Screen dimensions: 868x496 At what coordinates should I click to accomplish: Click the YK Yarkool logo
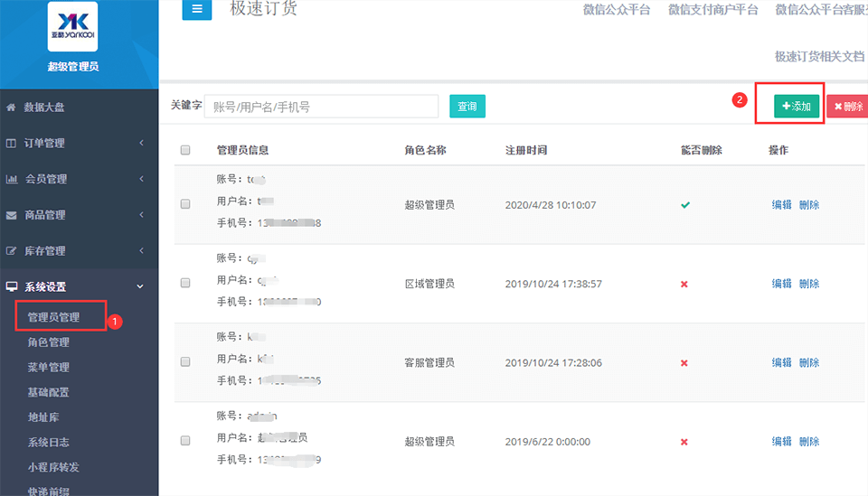coord(73,26)
